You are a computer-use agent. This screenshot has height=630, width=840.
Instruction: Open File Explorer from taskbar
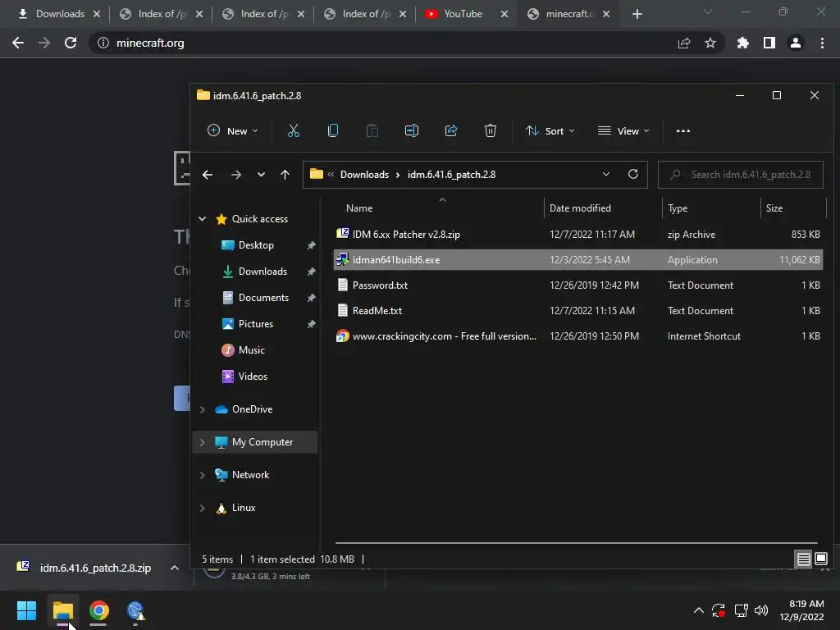(62, 610)
